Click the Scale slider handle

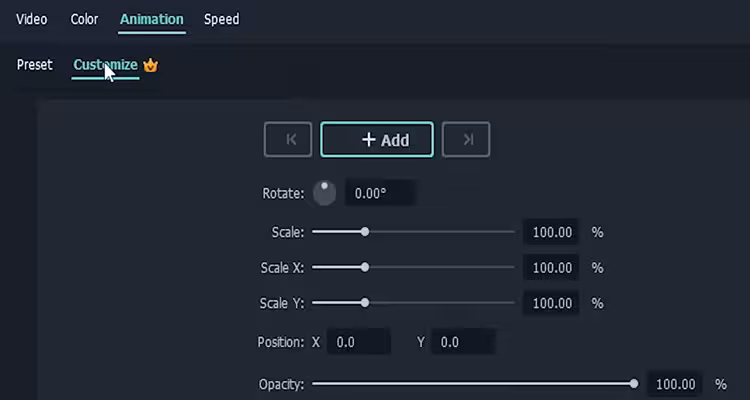point(365,232)
